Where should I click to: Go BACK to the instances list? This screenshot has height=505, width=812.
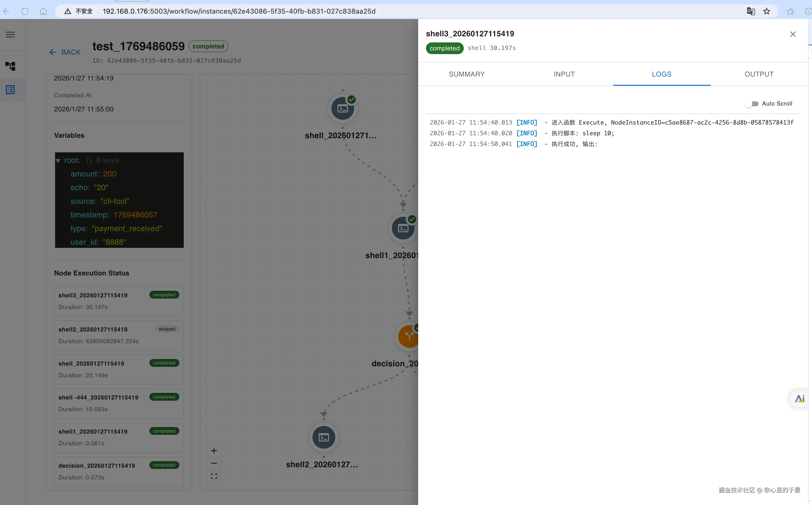pyautogui.click(x=65, y=52)
